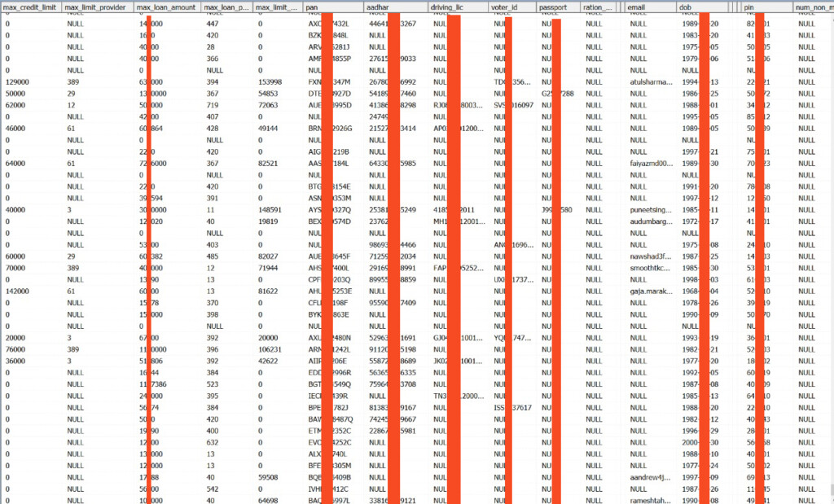Image resolution: width=834 pixels, height=504 pixels.
Task: Click the cell showing 485
Action: [x=213, y=256]
